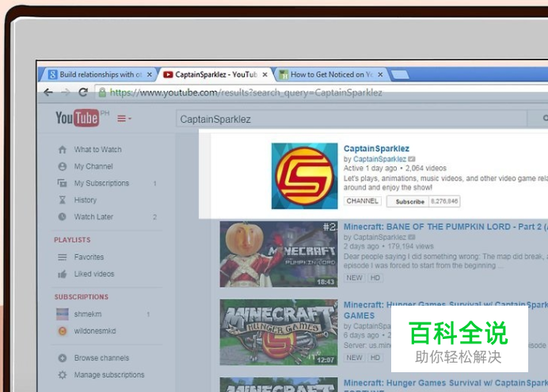Close the Build relationships tab
Image resolution: width=548 pixels, height=392 pixels.
point(149,74)
